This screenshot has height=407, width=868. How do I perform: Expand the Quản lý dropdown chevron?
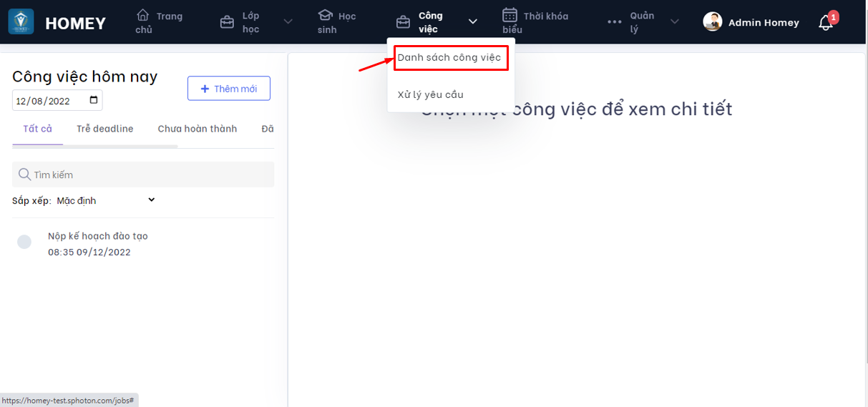click(674, 22)
